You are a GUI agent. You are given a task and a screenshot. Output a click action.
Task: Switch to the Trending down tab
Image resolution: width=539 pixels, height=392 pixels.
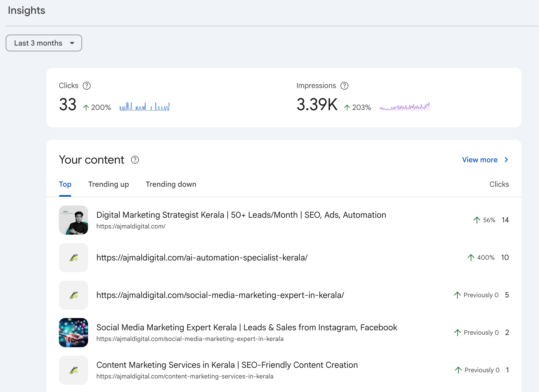pyautogui.click(x=171, y=184)
